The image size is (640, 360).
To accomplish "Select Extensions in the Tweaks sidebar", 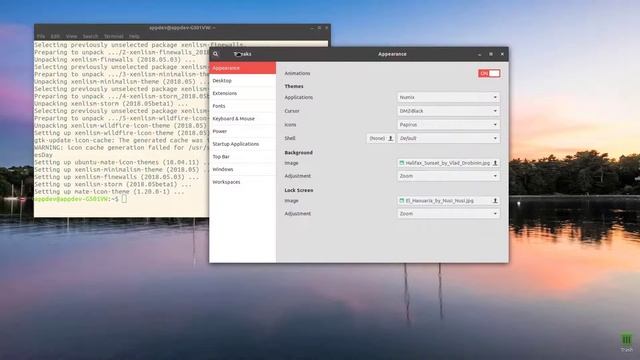I will tap(242, 93).
